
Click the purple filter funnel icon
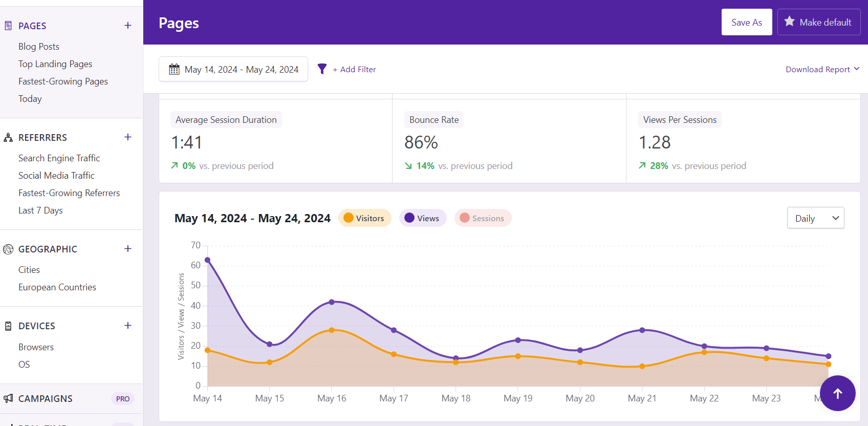(322, 69)
